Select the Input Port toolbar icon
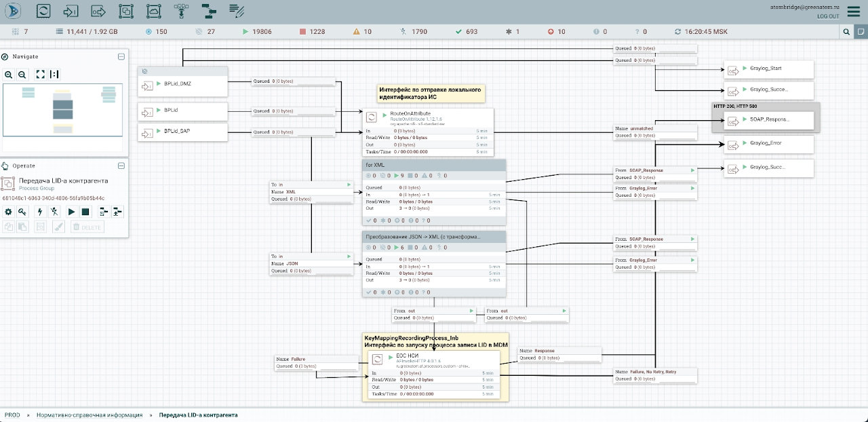Screen dimensions: 868x422 click(x=71, y=11)
